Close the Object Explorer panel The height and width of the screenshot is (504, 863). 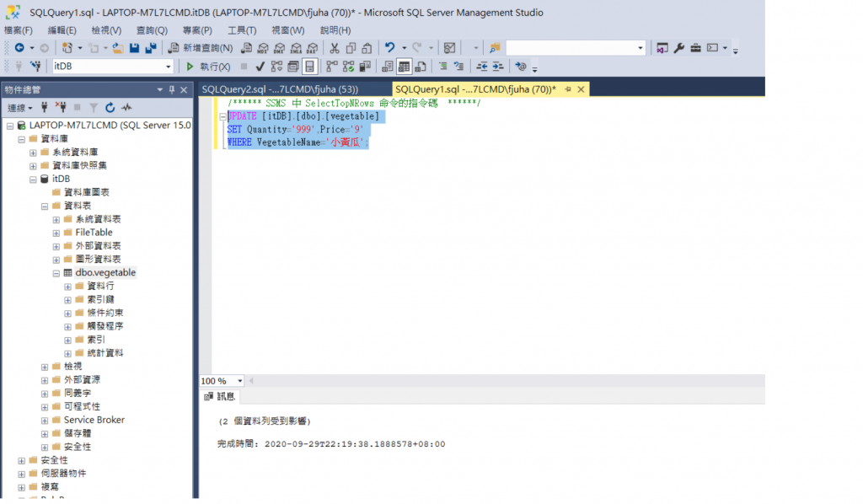184,89
